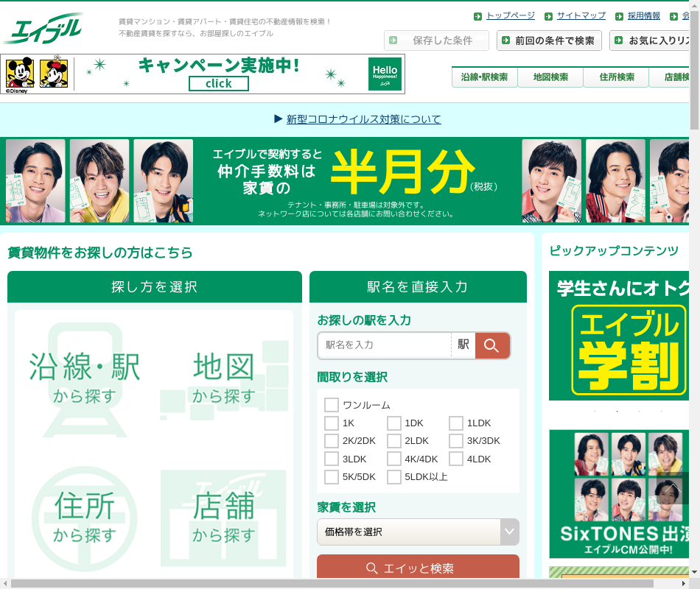This screenshot has height=589, width=700.
Task: Check the 2K/2DK checkbox
Action: [332, 441]
